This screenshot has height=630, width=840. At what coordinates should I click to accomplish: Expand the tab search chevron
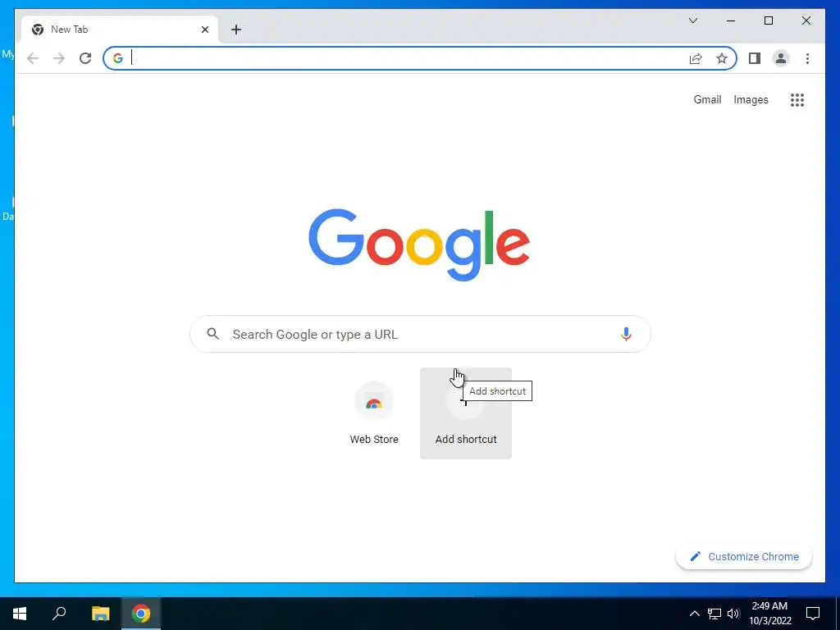pos(692,21)
